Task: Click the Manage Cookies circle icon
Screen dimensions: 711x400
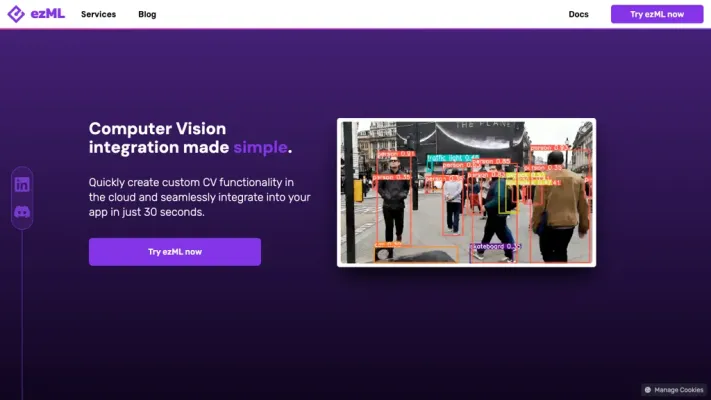Action: click(x=647, y=389)
